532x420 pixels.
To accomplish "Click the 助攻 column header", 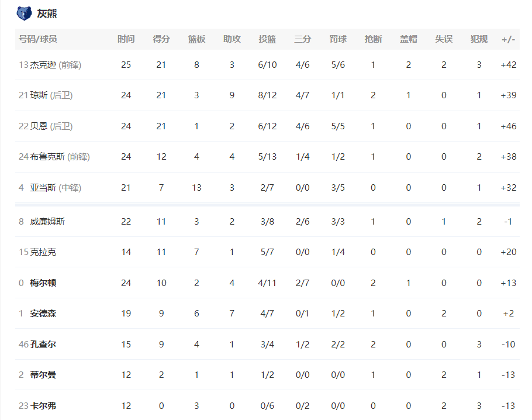I will [x=232, y=39].
